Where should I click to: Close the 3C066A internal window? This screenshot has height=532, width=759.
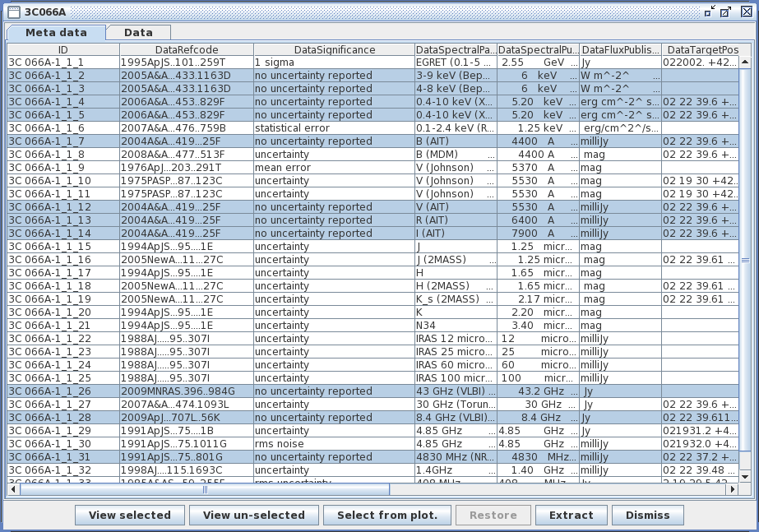747,12
